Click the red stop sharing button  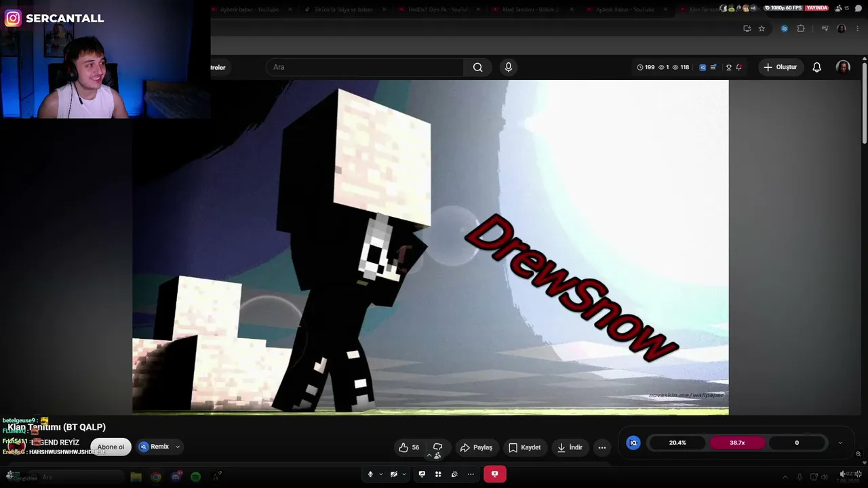click(x=494, y=474)
